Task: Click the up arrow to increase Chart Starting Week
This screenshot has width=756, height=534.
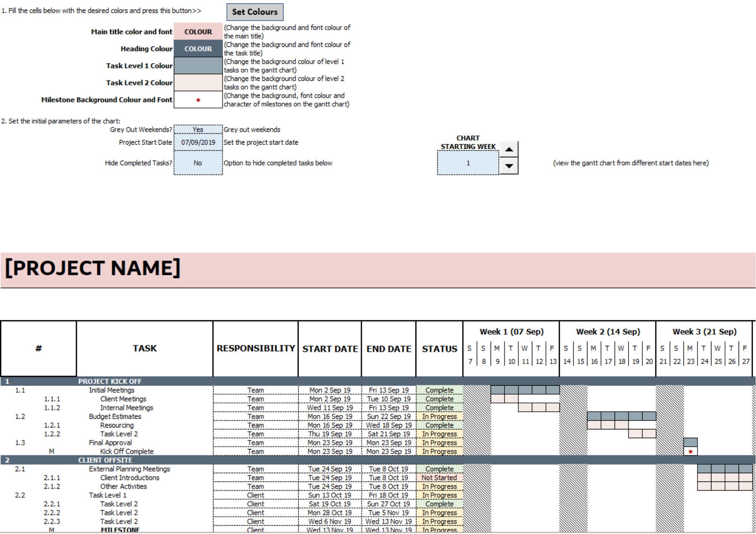Action: click(508, 148)
